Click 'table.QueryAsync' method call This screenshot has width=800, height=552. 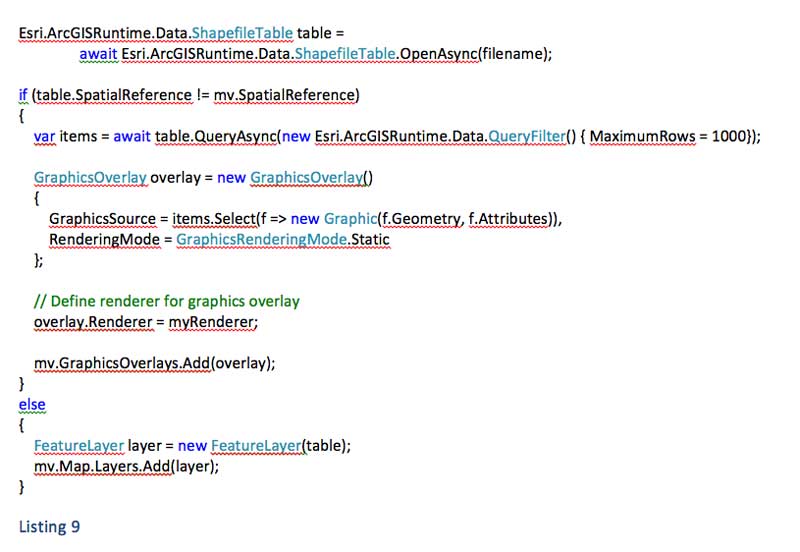tap(216, 136)
